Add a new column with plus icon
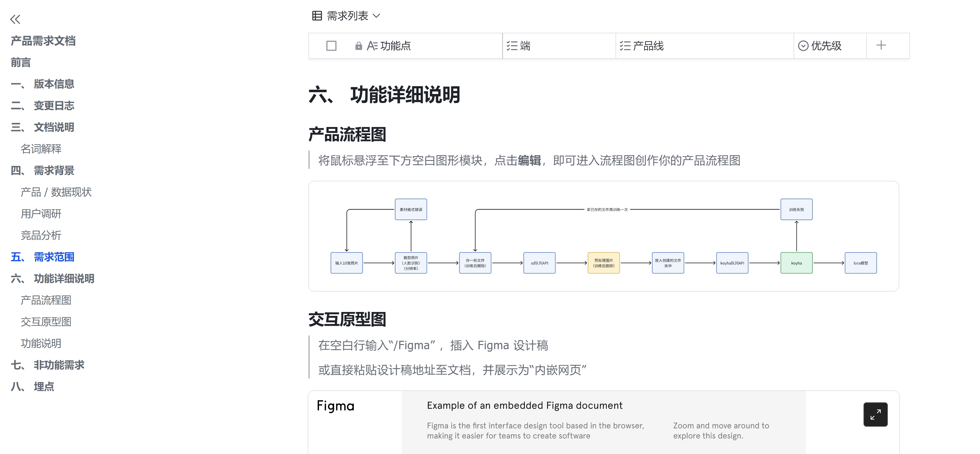 (x=881, y=45)
